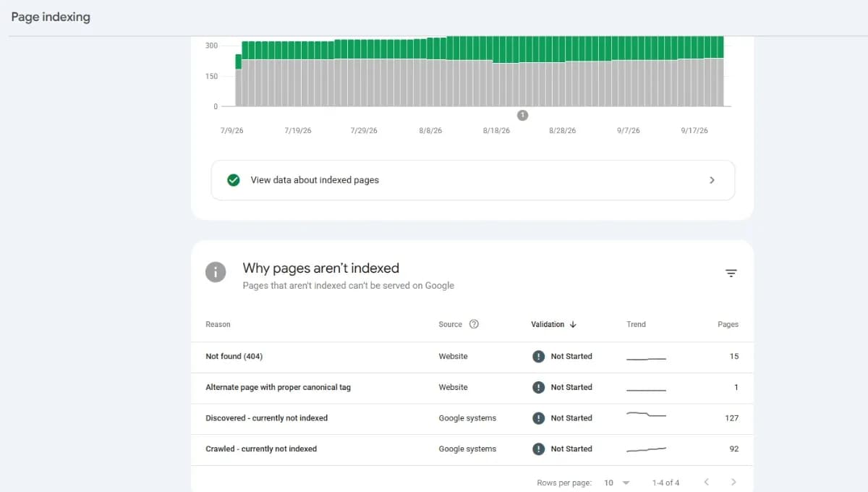Click the trend sparkline for Crawled row
The image size is (868, 492).
[646, 449]
